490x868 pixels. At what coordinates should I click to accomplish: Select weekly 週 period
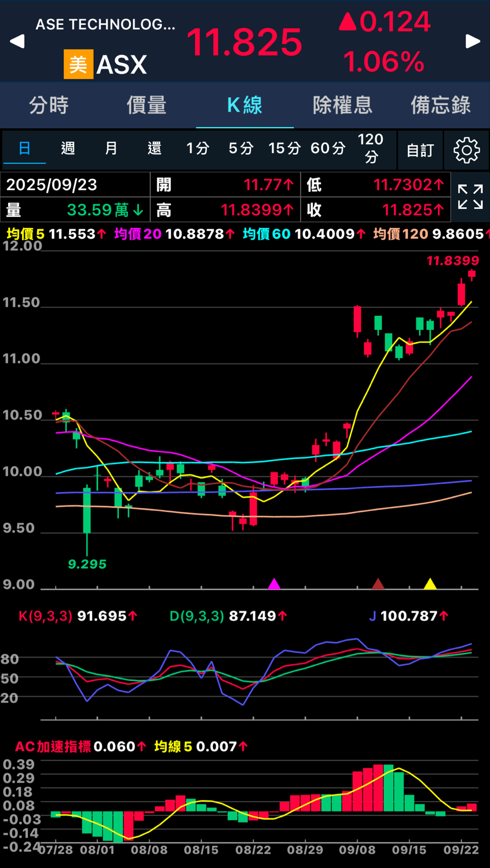(68, 148)
